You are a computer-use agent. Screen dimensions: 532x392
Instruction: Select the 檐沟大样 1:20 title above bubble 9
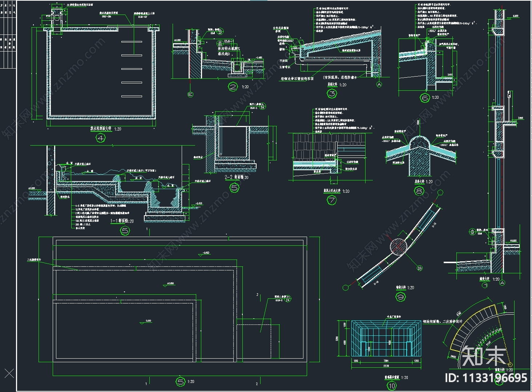pos(405,287)
